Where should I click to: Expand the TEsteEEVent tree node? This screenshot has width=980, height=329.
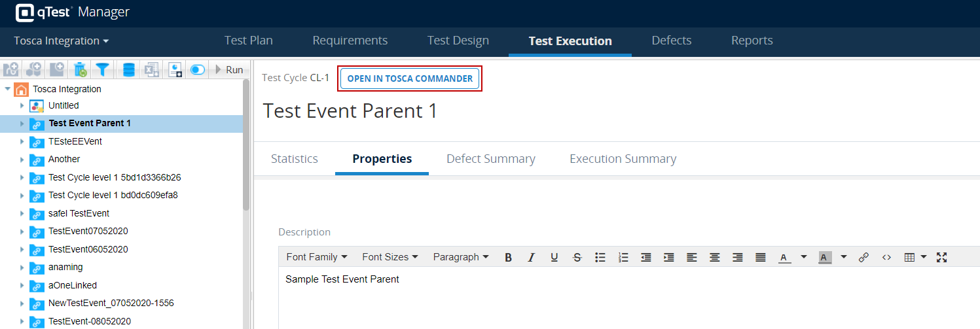[22, 141]
